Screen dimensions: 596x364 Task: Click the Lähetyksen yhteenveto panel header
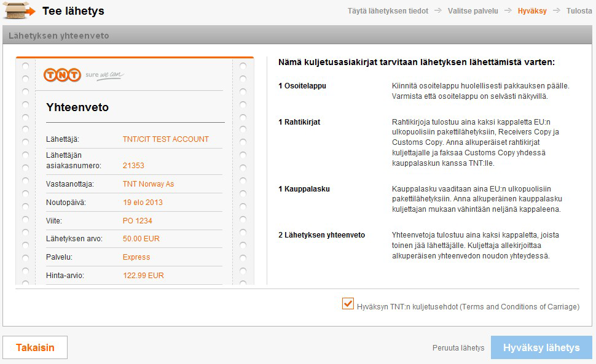pos(298,36)
